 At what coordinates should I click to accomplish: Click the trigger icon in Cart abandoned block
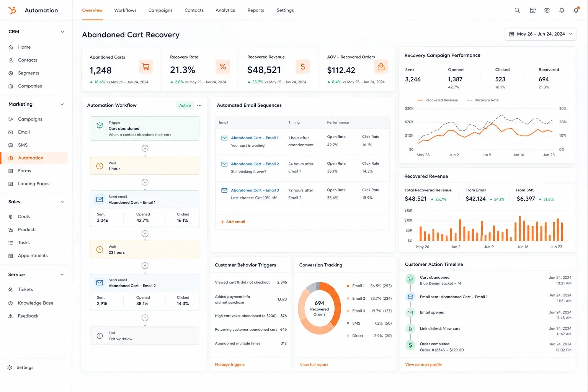click(x=100, y=125)
